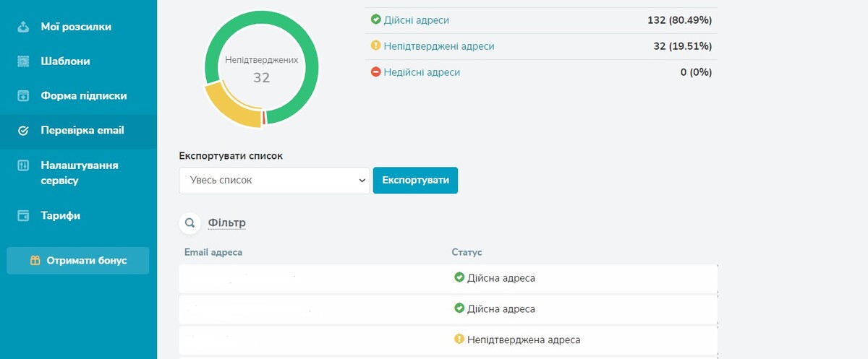
Task: Open the Фільтр link
Action: 226,223
